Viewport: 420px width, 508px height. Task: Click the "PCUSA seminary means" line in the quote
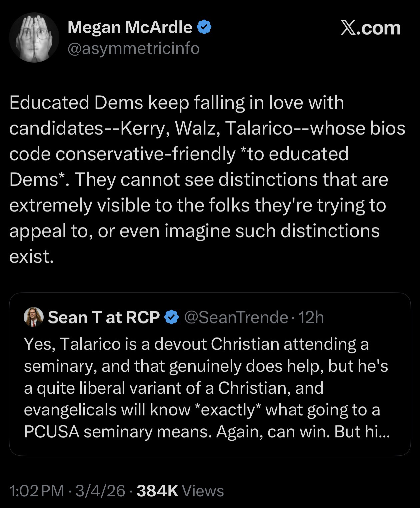tap(118, 432)
